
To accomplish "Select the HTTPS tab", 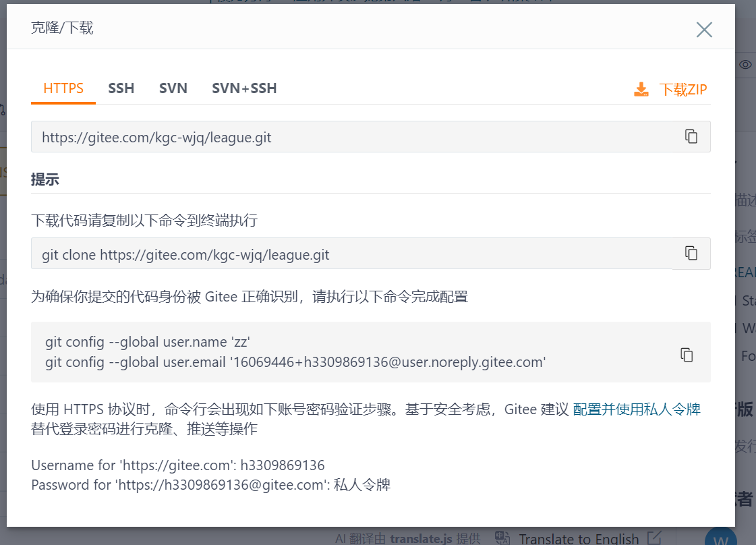I will 63,88.
